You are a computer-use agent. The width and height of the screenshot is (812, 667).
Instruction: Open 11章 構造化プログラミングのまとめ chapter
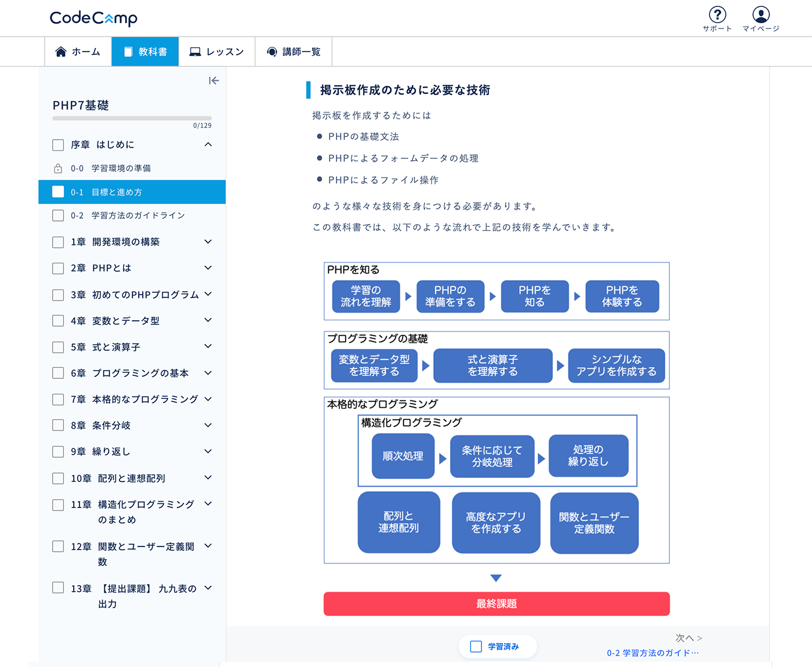click(x=133, y=512)
